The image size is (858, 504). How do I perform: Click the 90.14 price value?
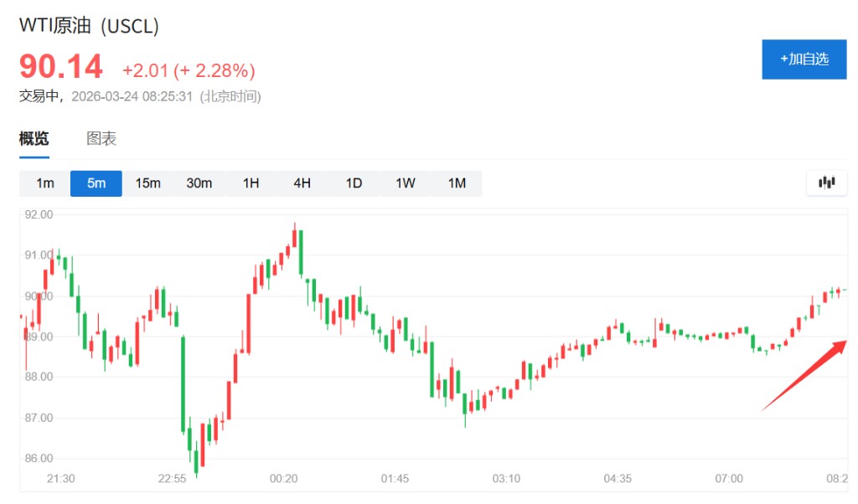[61, 67]
